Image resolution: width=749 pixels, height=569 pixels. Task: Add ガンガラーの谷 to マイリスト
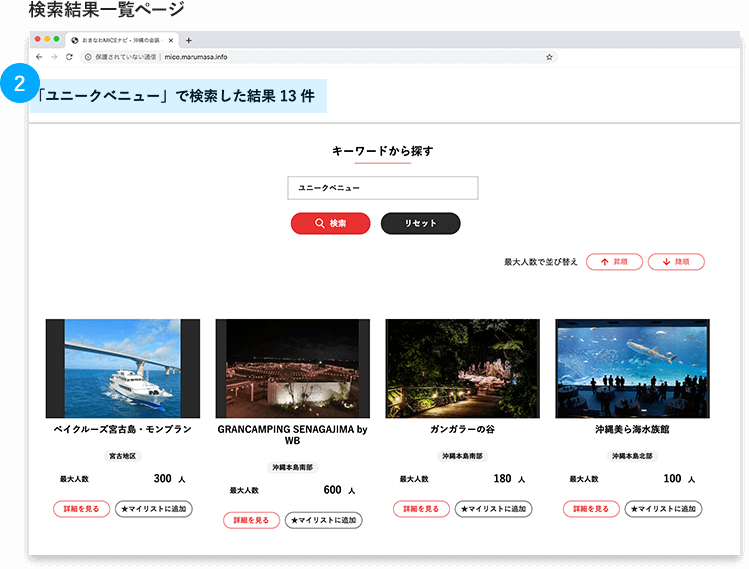click(493, 509)
